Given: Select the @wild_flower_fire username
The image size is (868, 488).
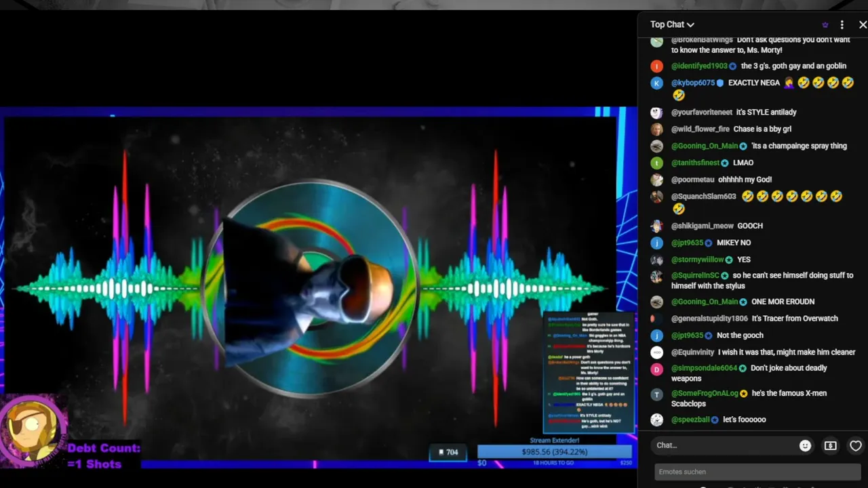Looking at the screenshot, I should coord(701,129).
